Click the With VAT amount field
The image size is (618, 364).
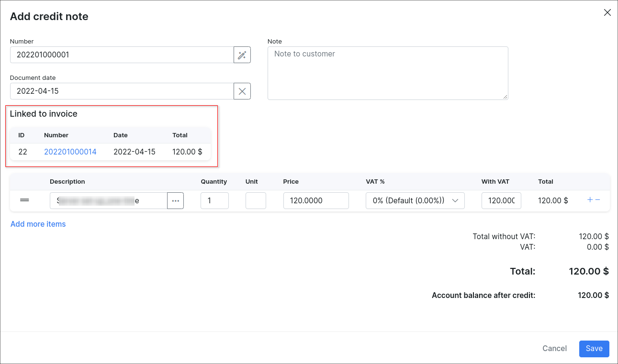pyautogui.click(x=501, y=201)
